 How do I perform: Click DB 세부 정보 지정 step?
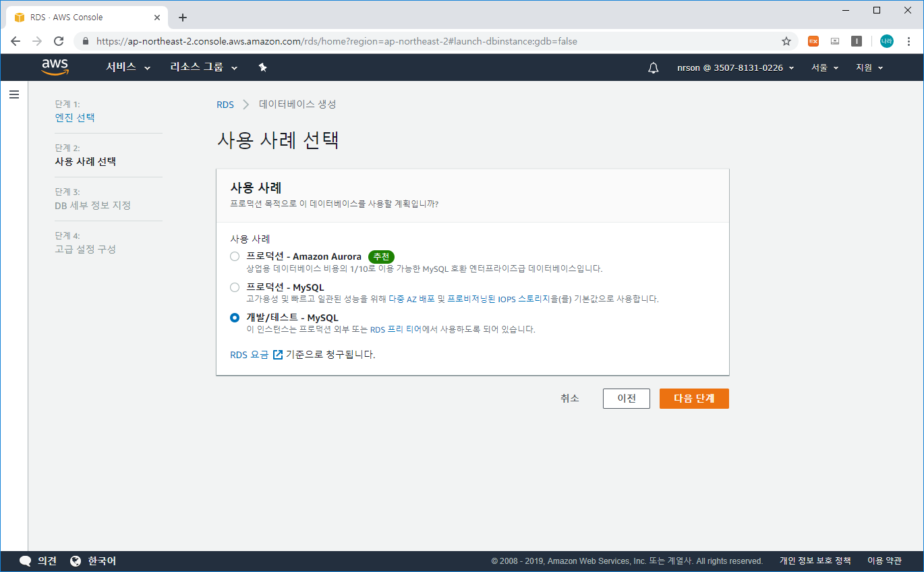pos(92,205)
